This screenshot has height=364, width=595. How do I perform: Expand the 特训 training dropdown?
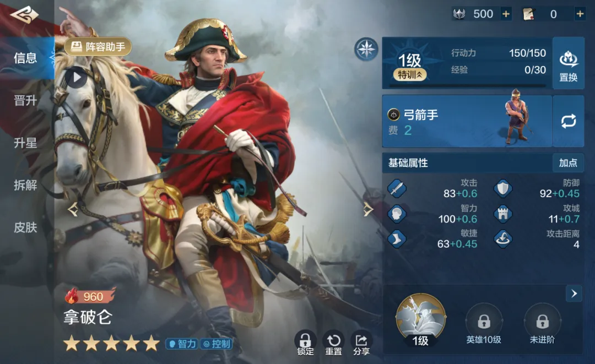click(410, 75)
